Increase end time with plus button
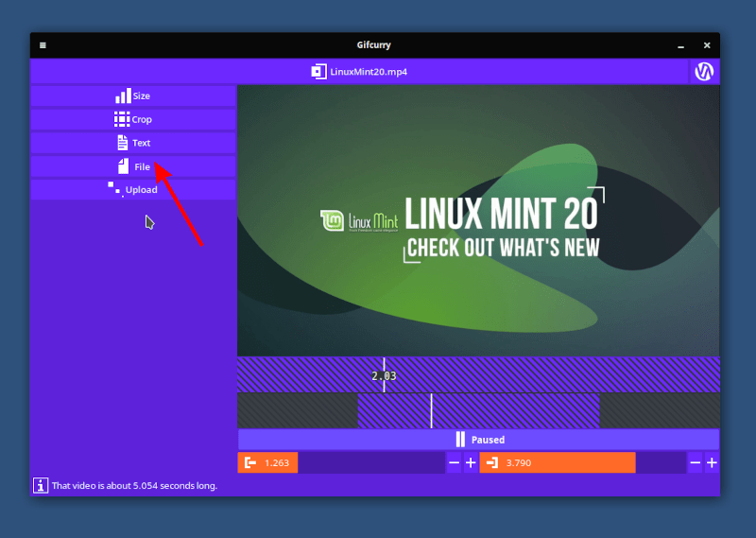 click(713, 462)
